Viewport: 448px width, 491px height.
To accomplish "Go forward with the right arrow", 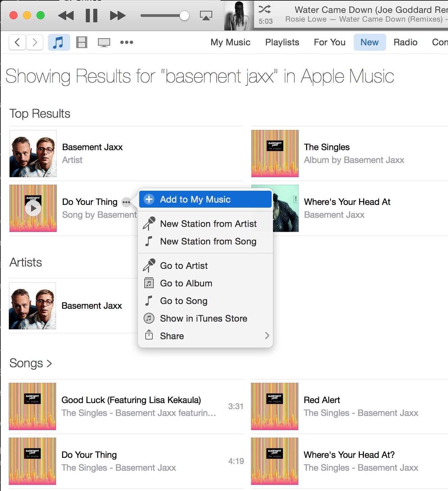I will (35, 42).
